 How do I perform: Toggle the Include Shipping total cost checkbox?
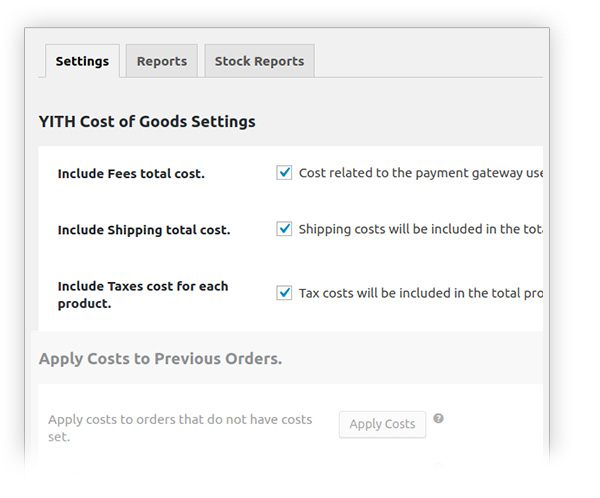pos(284,229)
